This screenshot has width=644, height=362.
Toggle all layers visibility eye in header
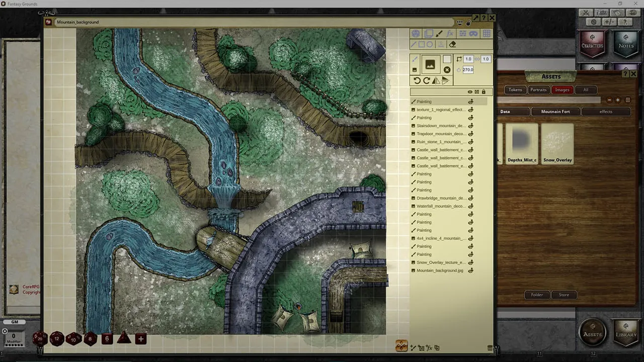470,92
